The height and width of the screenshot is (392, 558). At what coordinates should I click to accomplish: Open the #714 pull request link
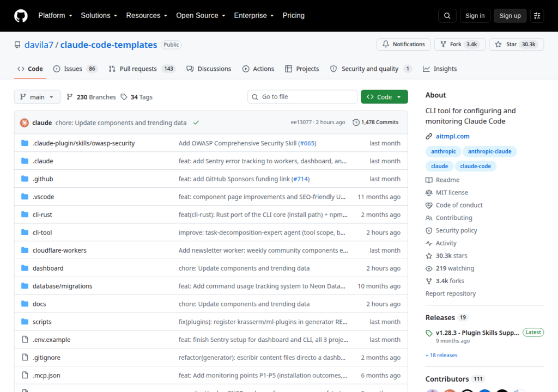point(300,179)
